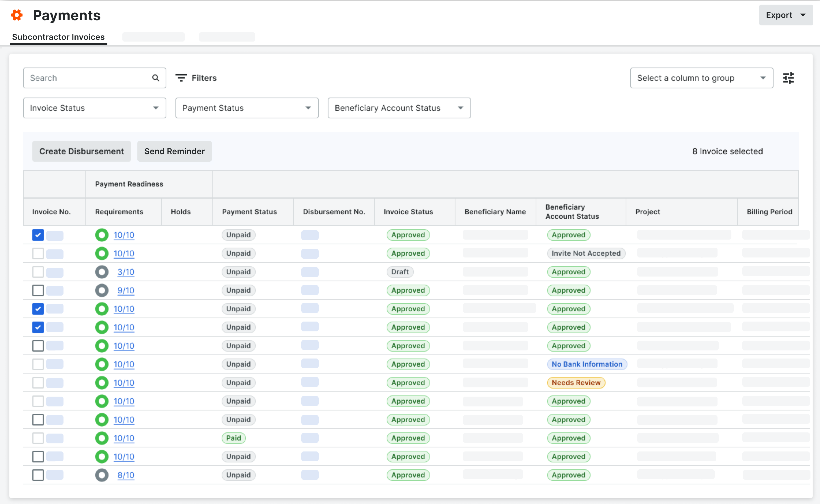Click green readiness circle in the Paid row

(102, 438)
